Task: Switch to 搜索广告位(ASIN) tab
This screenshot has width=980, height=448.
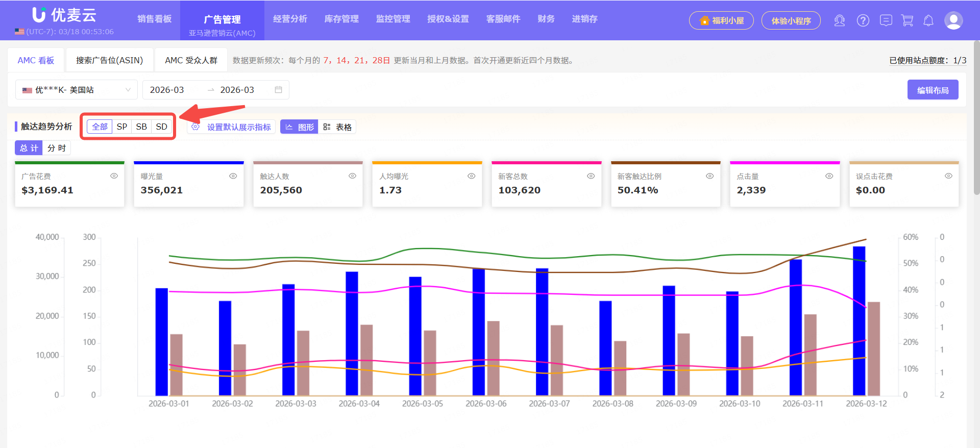Action: click(x=109, y=60)
